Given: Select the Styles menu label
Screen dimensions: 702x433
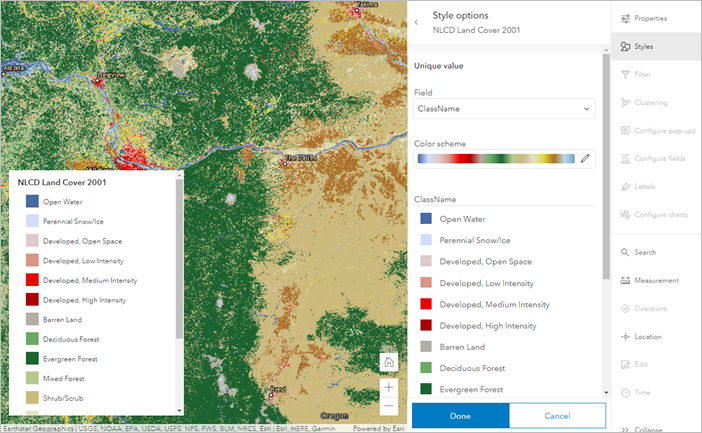Looking at the screenshot, I should point(643,46).
